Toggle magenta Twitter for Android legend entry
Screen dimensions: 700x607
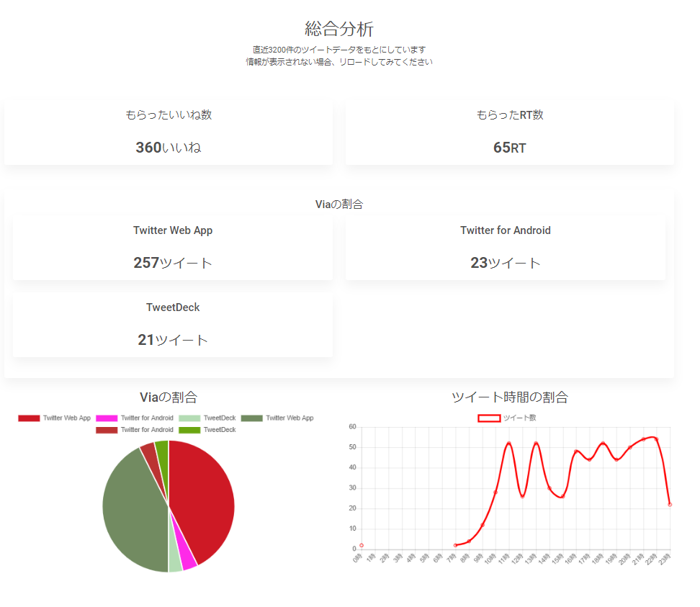tap(135, 418)
